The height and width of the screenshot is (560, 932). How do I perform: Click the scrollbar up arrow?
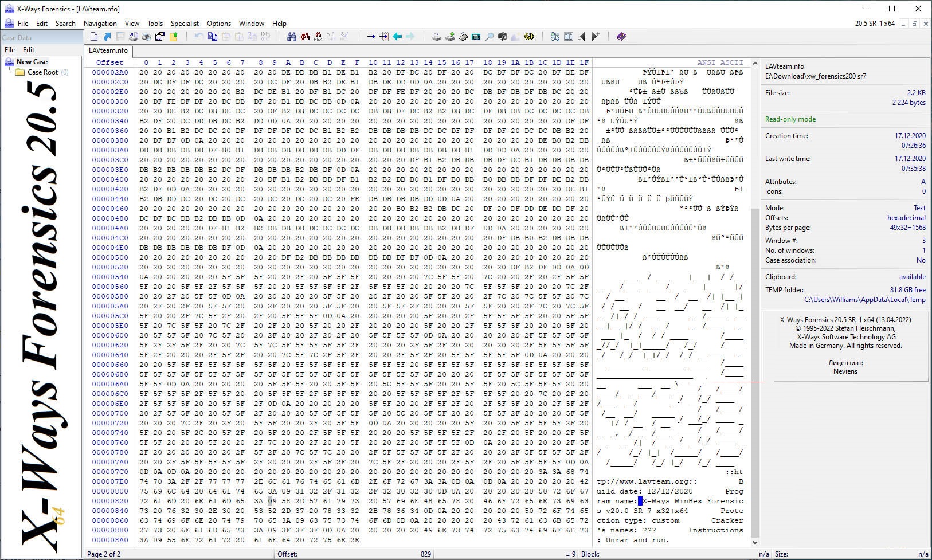click(x=755, y=63)
